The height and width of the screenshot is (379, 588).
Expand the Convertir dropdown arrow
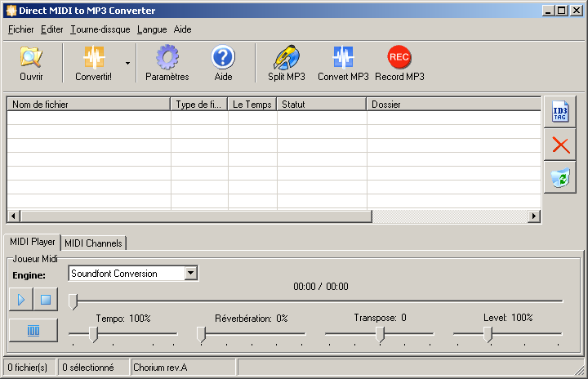[128, 63]
